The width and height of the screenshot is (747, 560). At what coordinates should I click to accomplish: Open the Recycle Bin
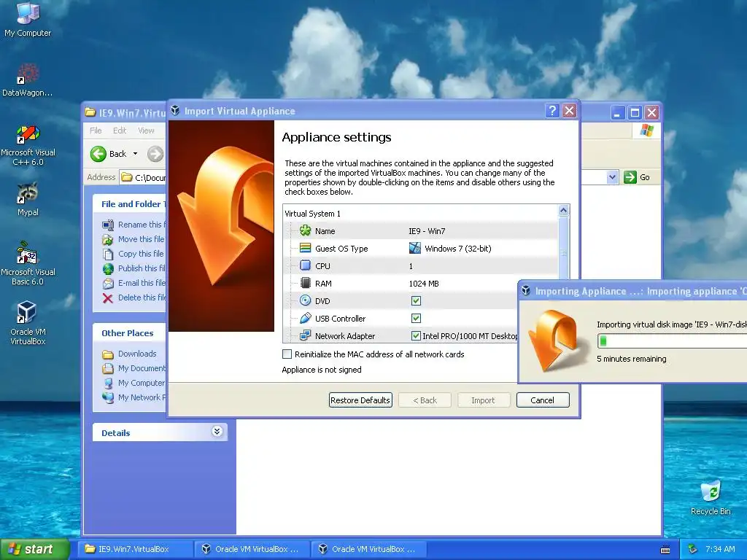[x=711, y=497]
